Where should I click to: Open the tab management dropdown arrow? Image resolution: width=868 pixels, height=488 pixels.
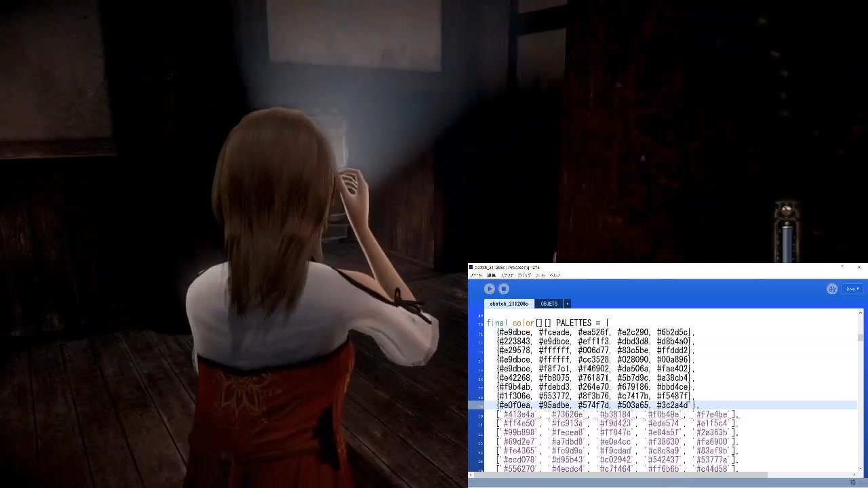(567, 303)
